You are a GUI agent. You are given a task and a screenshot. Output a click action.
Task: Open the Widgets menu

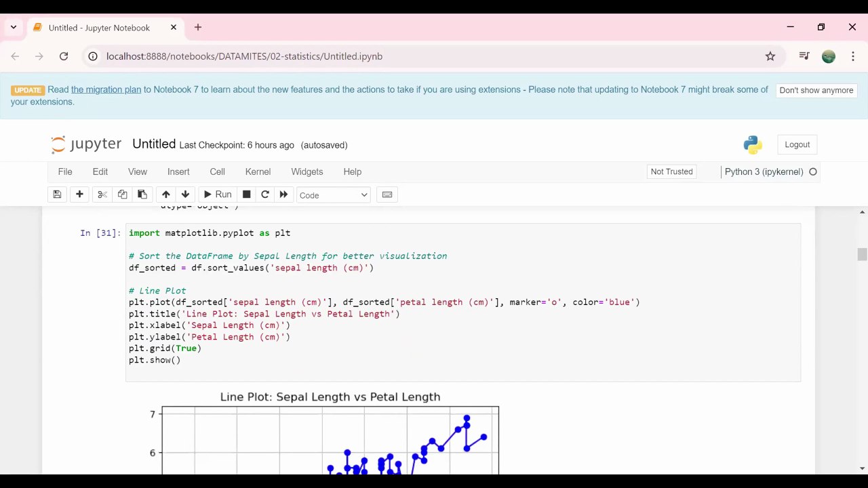click(307, 171)
